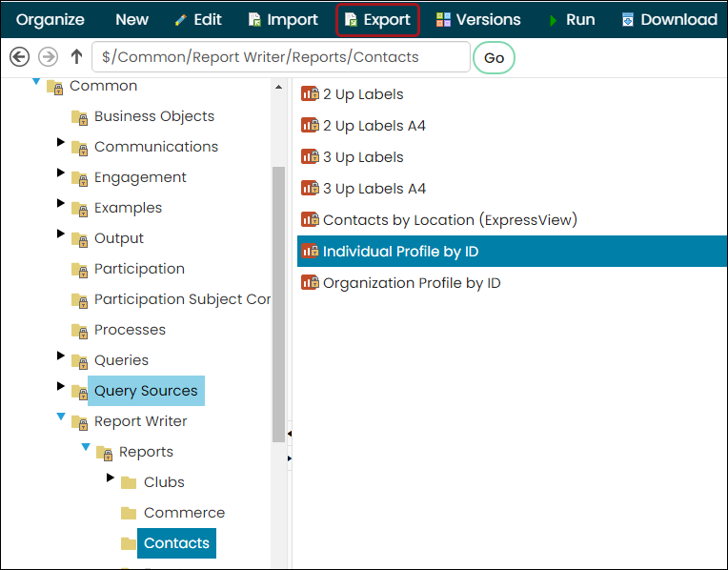Image resolution: width=728 pixels, height=570 pixels.
Task: Click the Commerce folder icon
Action: pyautogui.click(x=129, y=514)
